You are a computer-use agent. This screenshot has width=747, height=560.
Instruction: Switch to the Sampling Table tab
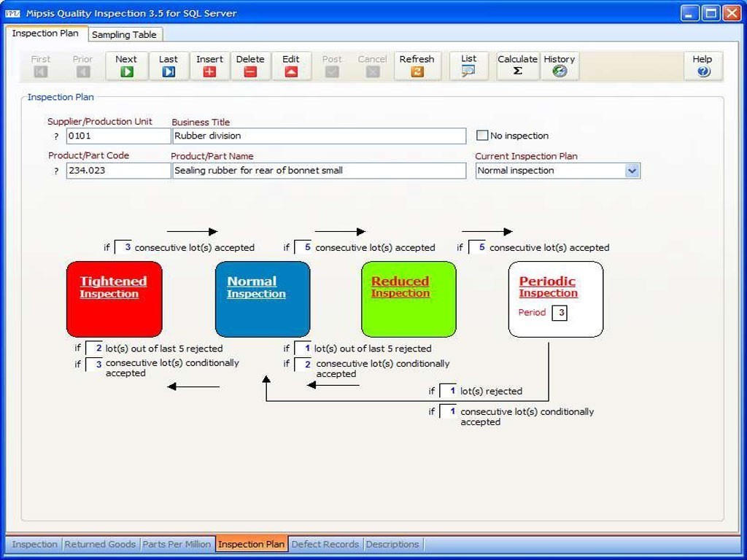(x=124, y=34)
